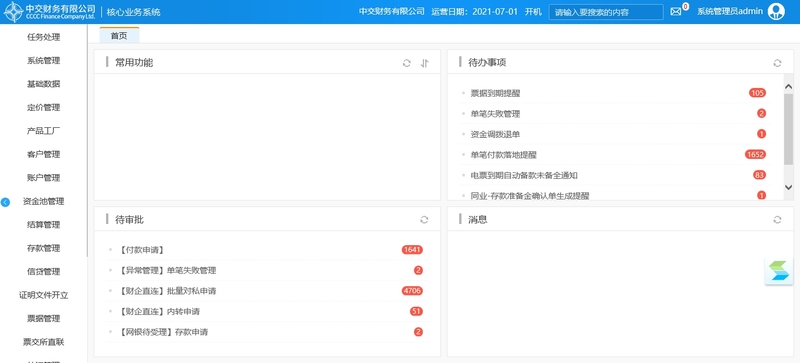Image resolution: width=800 pixels, height=363 pixels.
Task: Open 存款管理 in sidebar
Action: point(43,249)
